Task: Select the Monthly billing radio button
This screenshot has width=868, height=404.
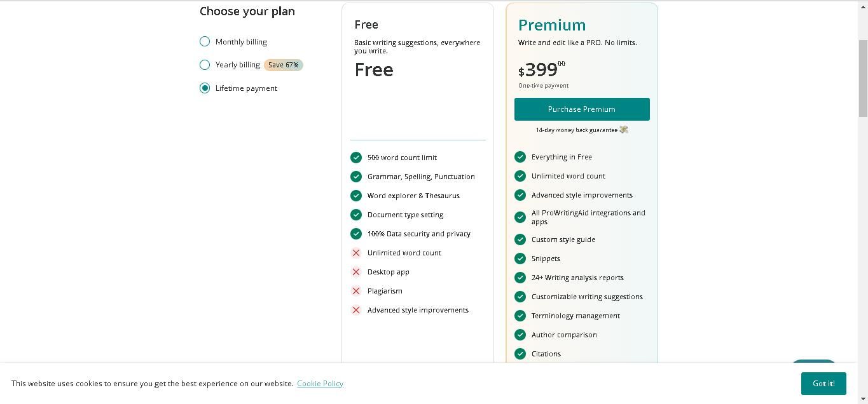Action: coord(205,42)
